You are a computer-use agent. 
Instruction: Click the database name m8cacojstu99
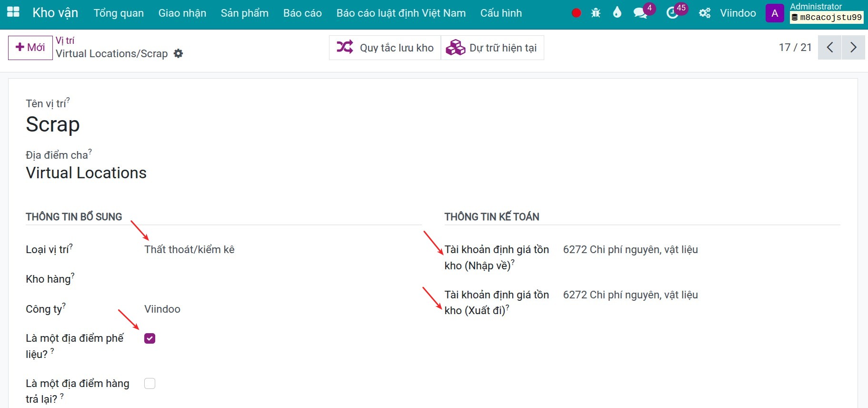(827, 18)
